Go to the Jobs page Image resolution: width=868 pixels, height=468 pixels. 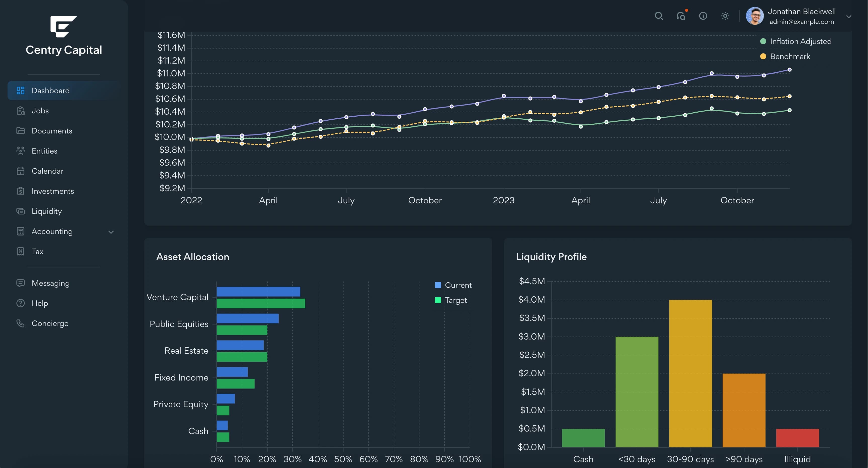click(64, 111)
